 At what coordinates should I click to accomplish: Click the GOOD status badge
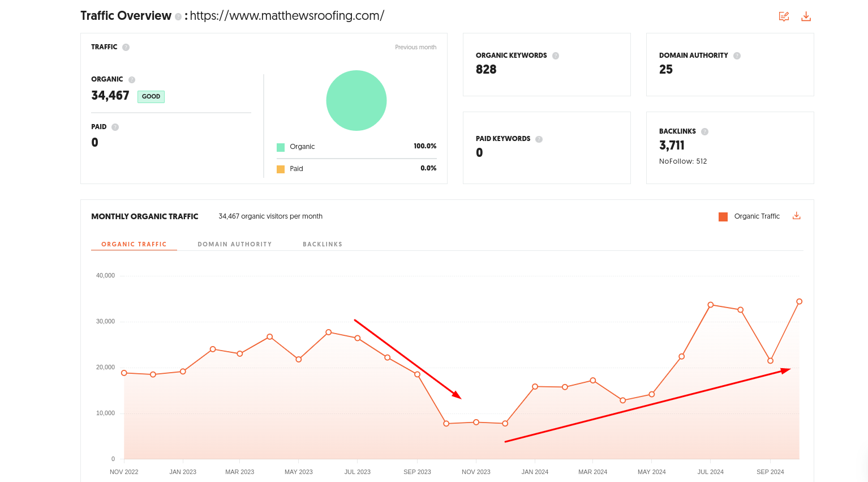point(151,96)
